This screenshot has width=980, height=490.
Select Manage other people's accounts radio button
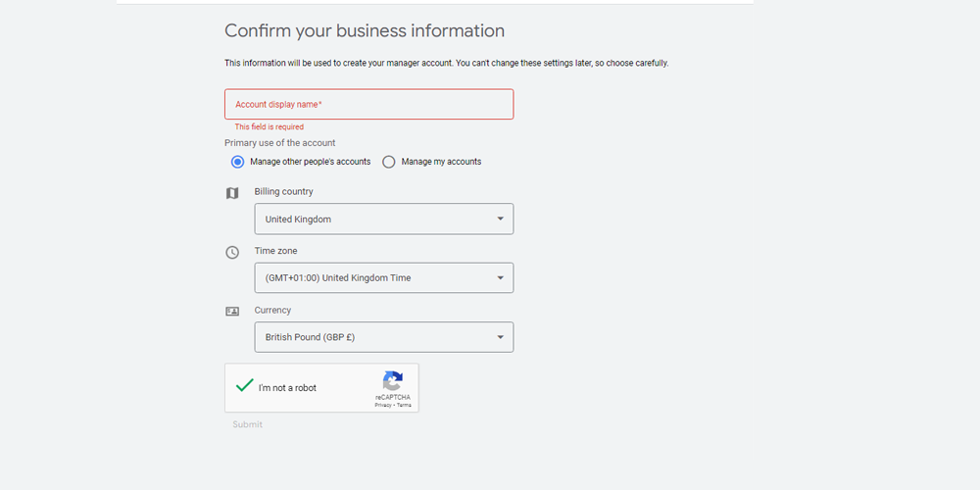tap(237, 162)
